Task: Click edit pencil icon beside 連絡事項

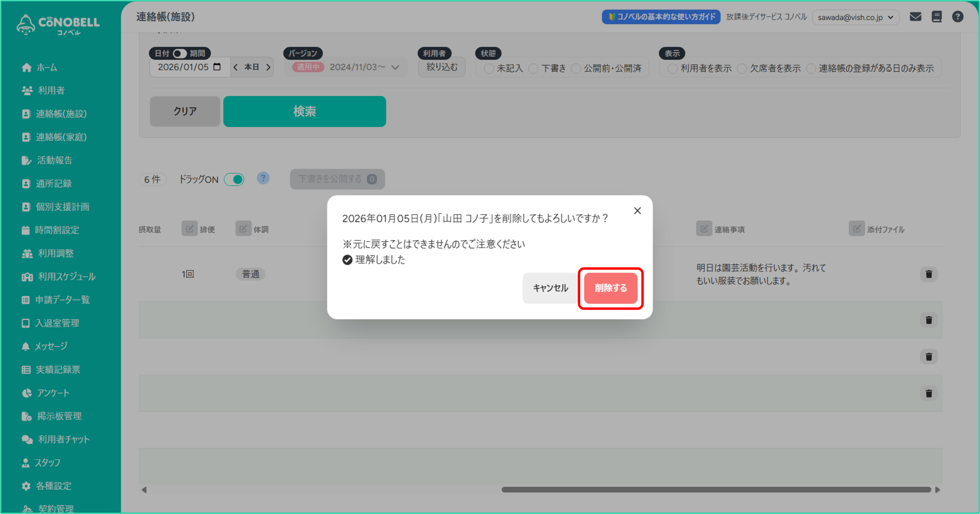Action: tap(704, 229)
